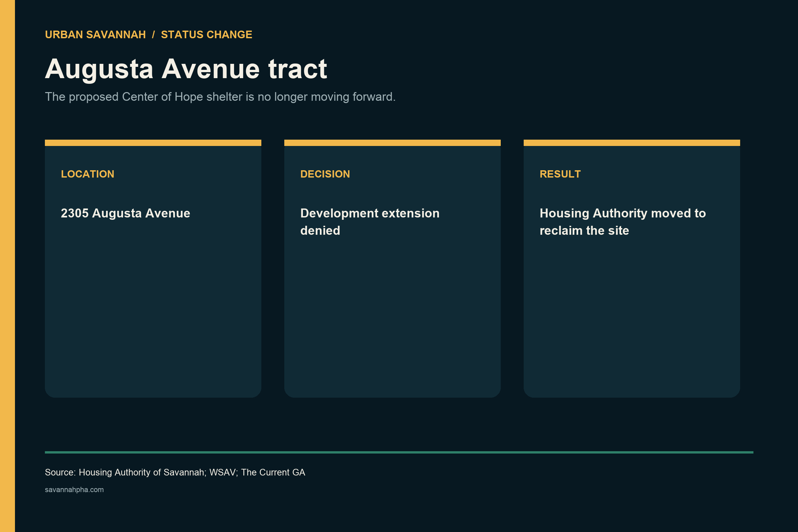Screen dimensions: 798x532
Task: Click the RESULT card label
Action: (x=560, y=174)
